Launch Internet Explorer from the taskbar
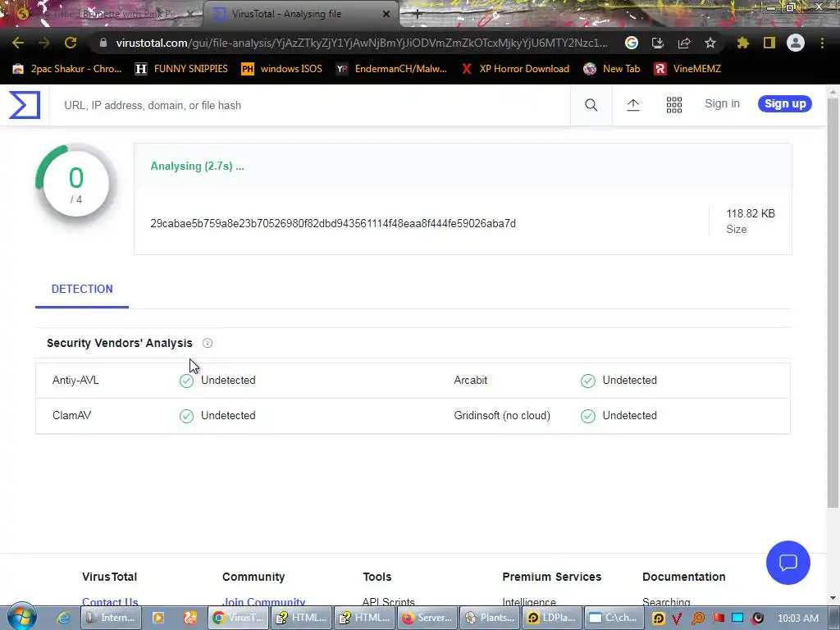 pyautogui.click(x=63, y=618)
